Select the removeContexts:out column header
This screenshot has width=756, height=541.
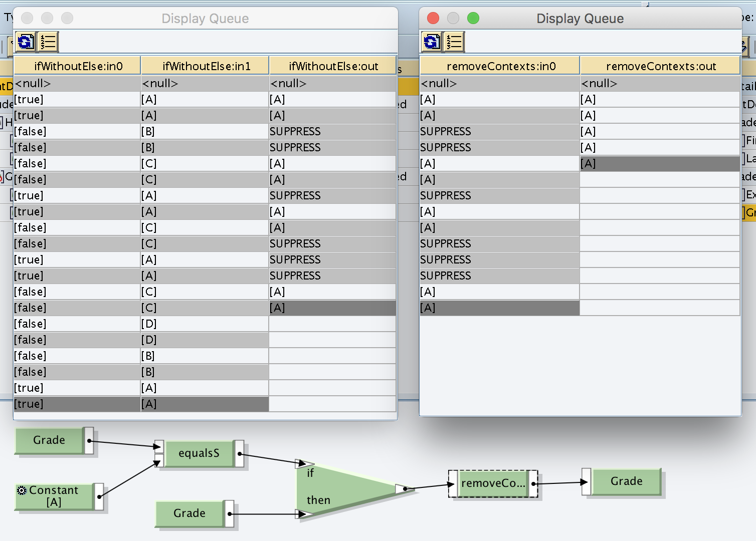coord(660,66)
